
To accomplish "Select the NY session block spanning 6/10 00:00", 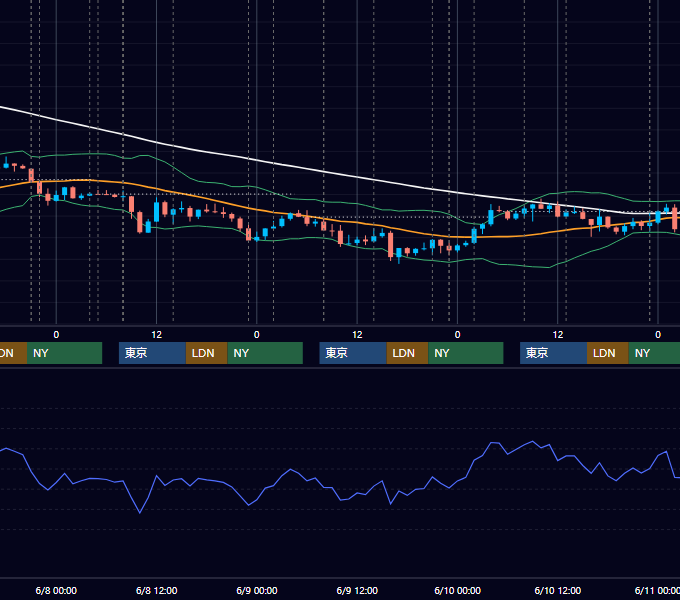I will (x=466, y=353).
